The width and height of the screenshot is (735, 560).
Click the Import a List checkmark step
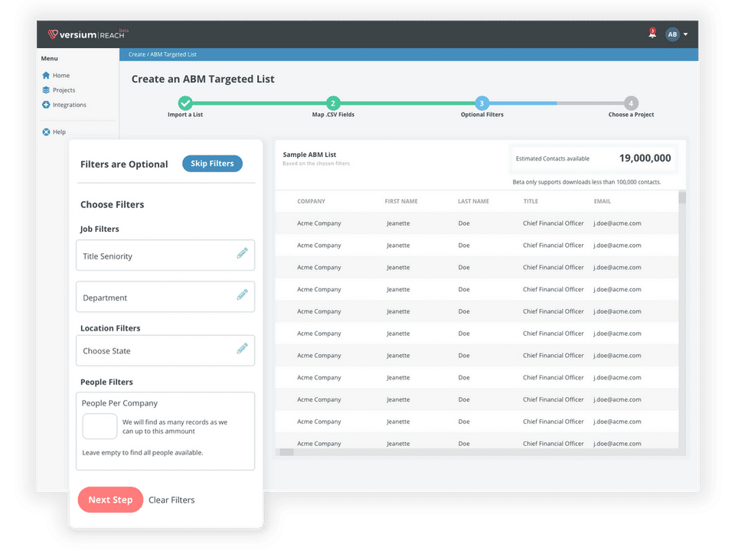tap(185, 103)
